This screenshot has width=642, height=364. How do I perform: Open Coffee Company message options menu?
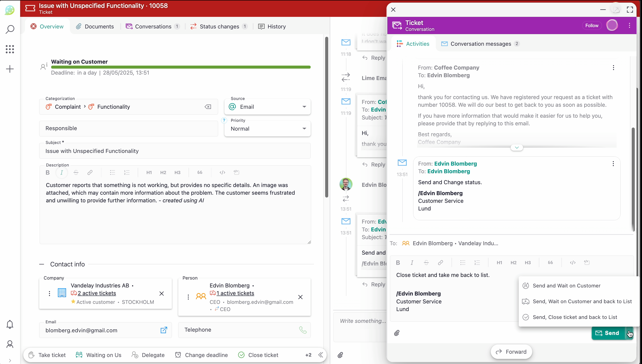(614, 68)
